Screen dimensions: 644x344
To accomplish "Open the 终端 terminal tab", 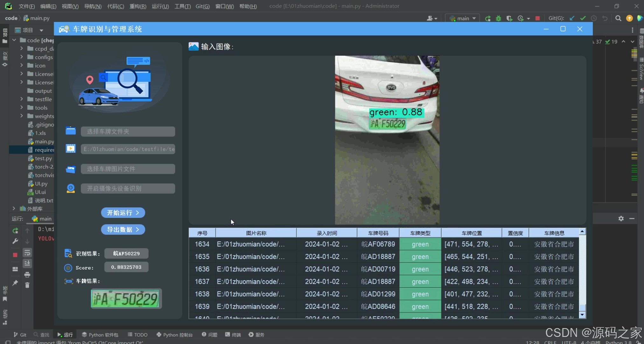I will pos(233,334).
